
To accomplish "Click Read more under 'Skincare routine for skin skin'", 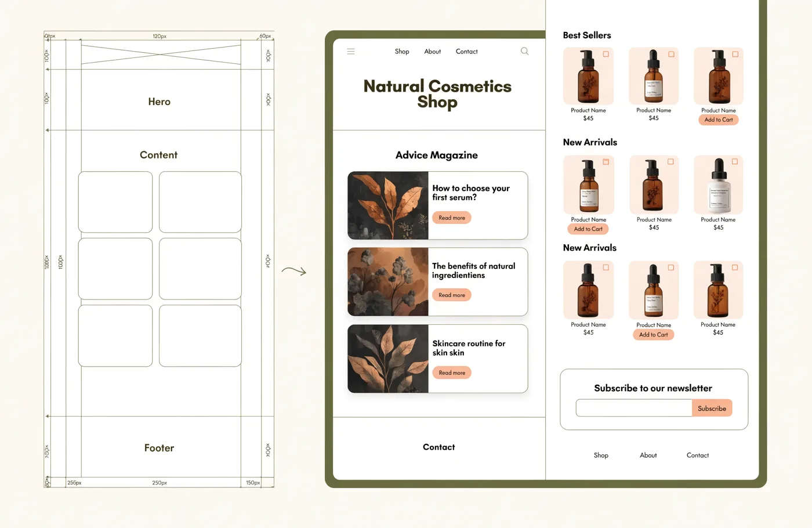I will [x=452, y=373].
